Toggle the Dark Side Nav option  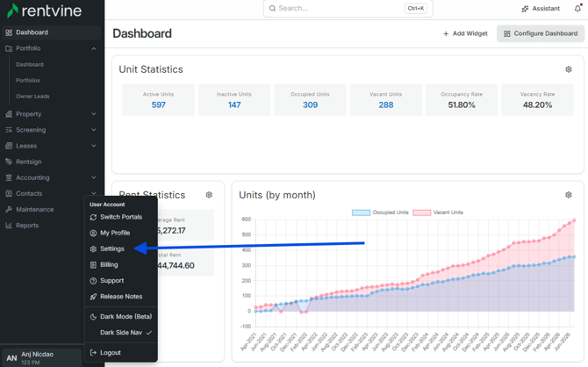[121, 333]
